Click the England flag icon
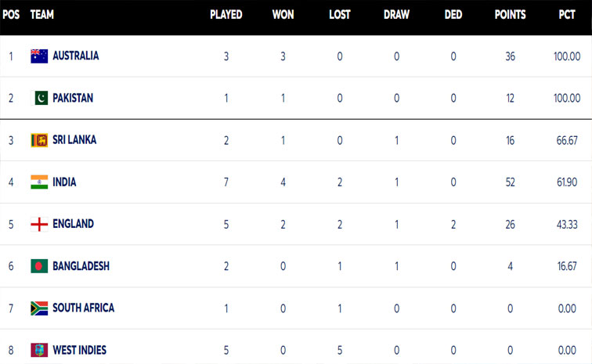Viewport: 592px width, 364px height. coord(39,224)
